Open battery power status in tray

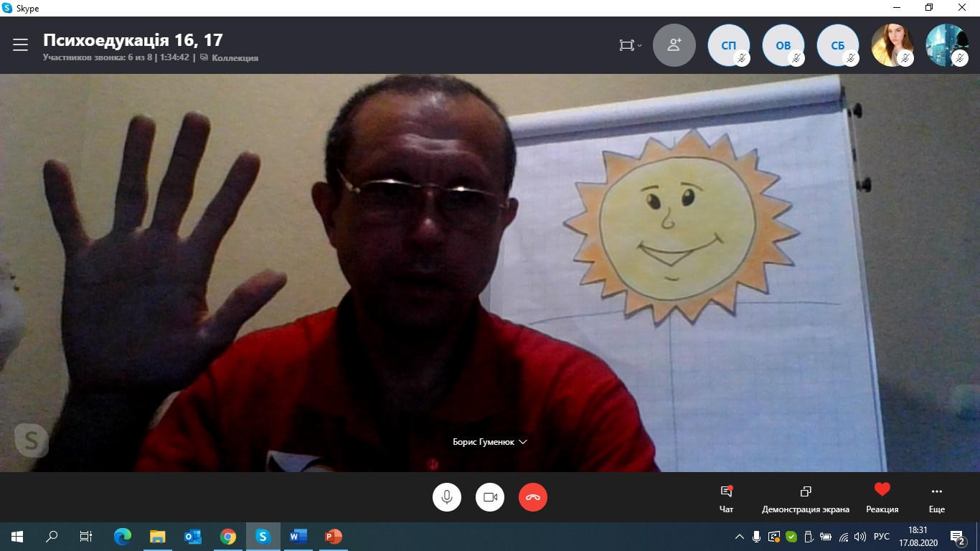(826, 537)
